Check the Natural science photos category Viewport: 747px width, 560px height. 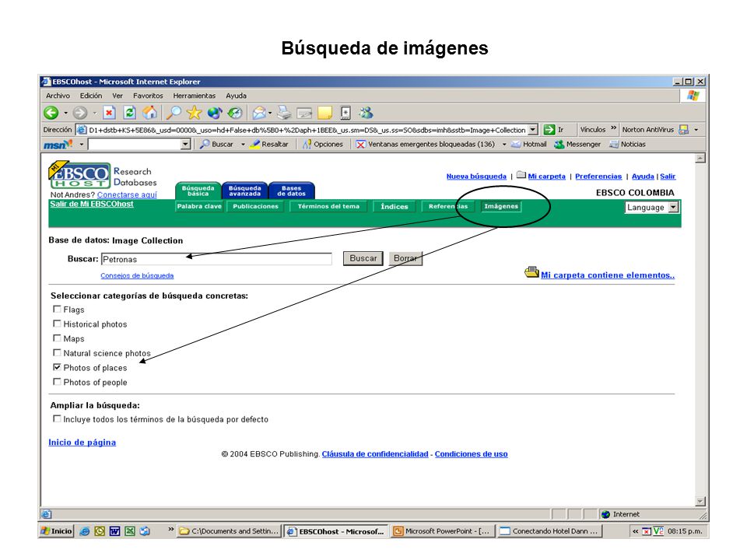click(57, 353)
